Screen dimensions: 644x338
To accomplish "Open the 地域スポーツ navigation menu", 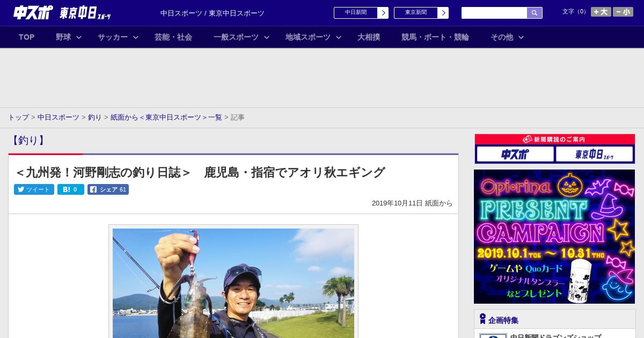I will pos(308,37).
